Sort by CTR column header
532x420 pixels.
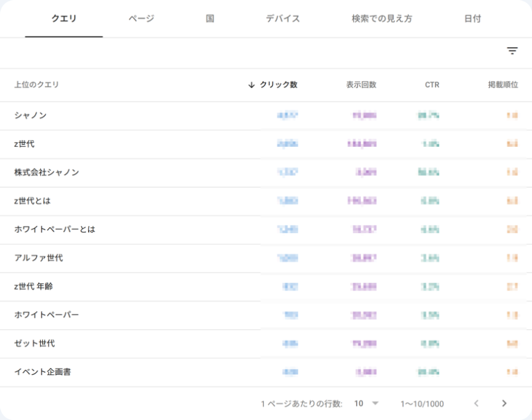[x=432, y=85]
